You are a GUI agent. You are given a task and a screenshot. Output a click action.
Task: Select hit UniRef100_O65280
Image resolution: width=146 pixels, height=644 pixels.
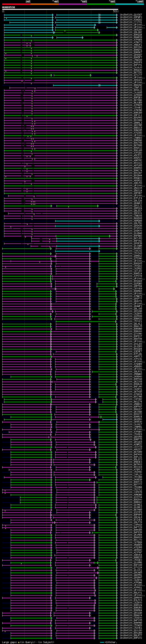(x=131, y=30)
